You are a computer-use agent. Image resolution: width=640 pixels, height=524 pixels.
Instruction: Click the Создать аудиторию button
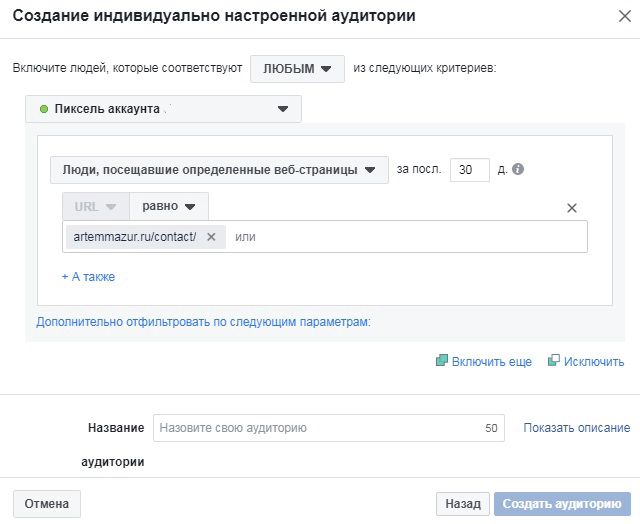562,504
